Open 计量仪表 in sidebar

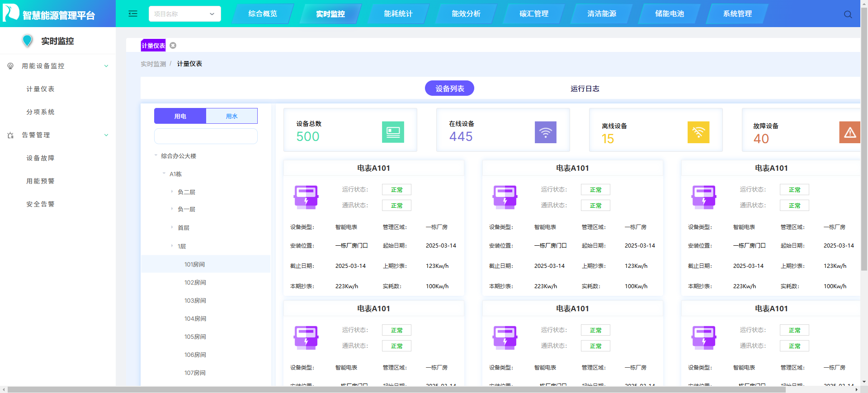point(40,89)
